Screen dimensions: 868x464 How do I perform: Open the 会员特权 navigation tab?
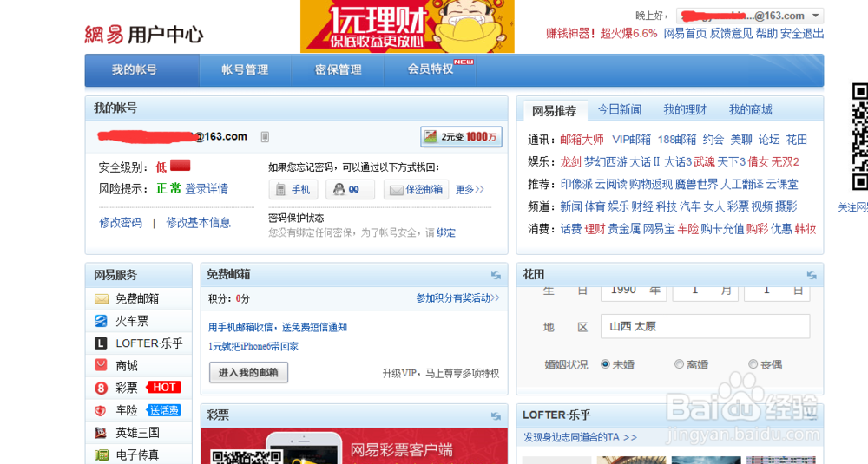click(x=431, y=69)
